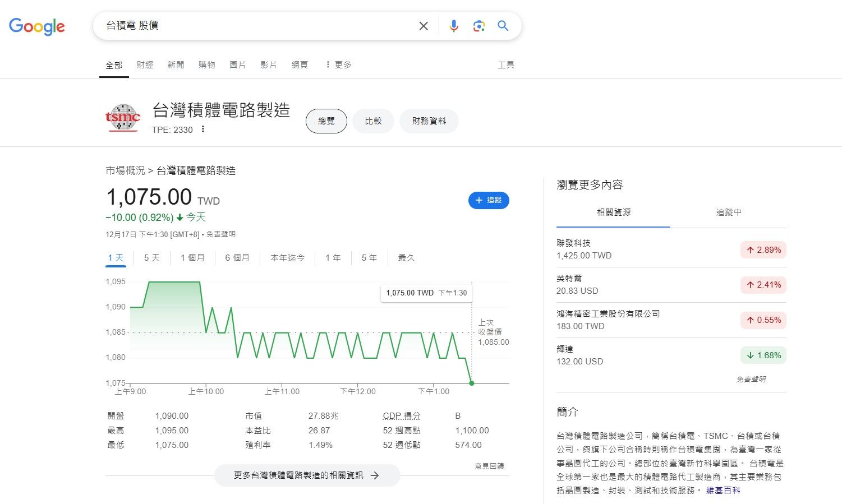Submit search with magnifier icon
Image resolution: width=842 pixels, height=504 pixels.
coord(503,26)
